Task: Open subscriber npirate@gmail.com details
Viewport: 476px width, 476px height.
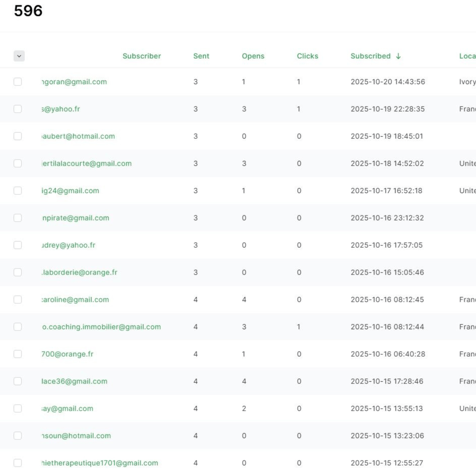Action: point(75,218)
